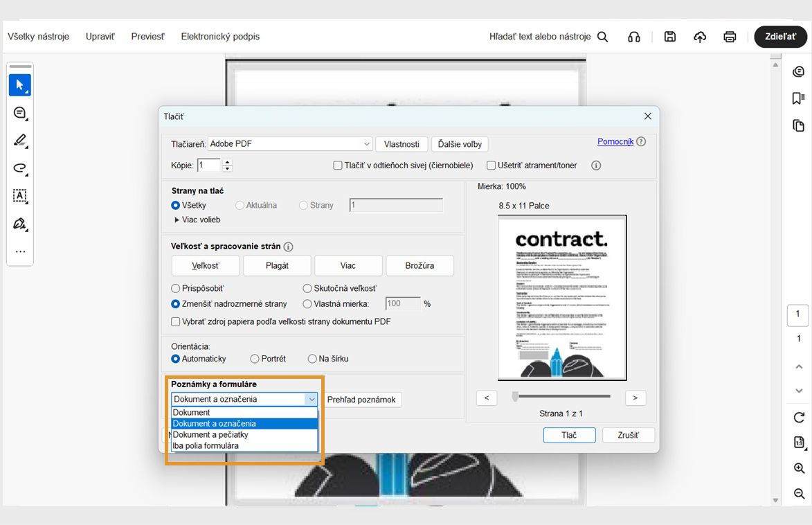Collapse the Poznámky a formuláre combo box
The height and width of the screenshot is (525, 812).
tap(312, 399)
